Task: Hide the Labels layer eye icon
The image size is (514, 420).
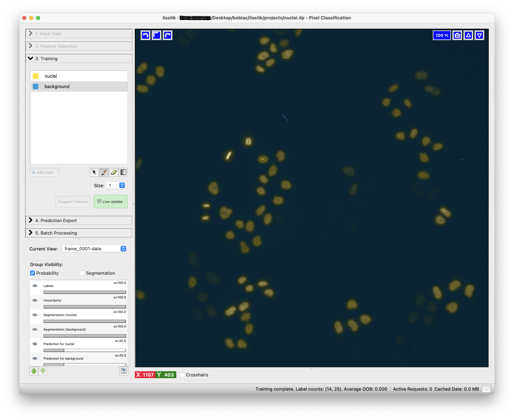Action: pyautogui.click(x=35, y=286)
